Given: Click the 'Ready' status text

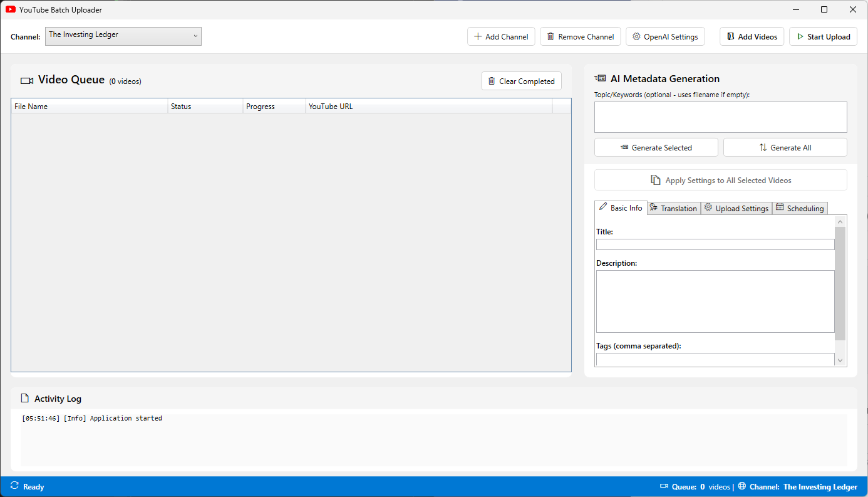Looking at the screenshot, I should click(33, 486).
